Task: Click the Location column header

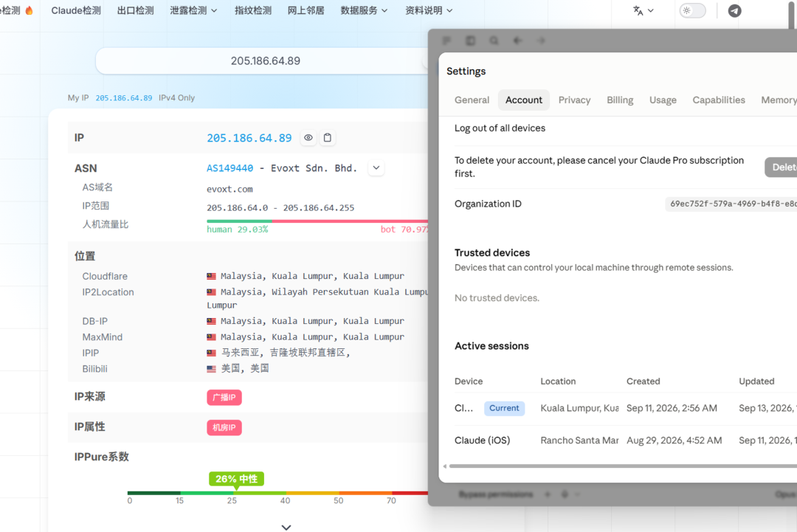Action: pyautogui.click(x=558, y=381)
